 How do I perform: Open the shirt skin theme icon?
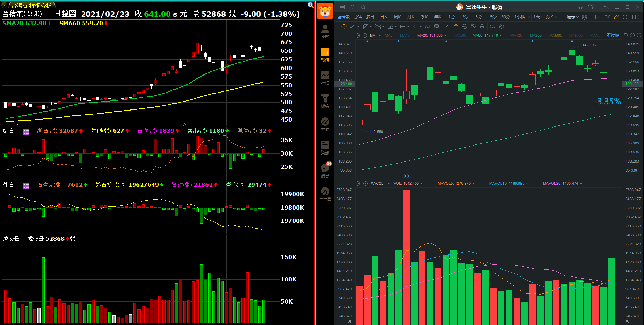coord(591,7)
